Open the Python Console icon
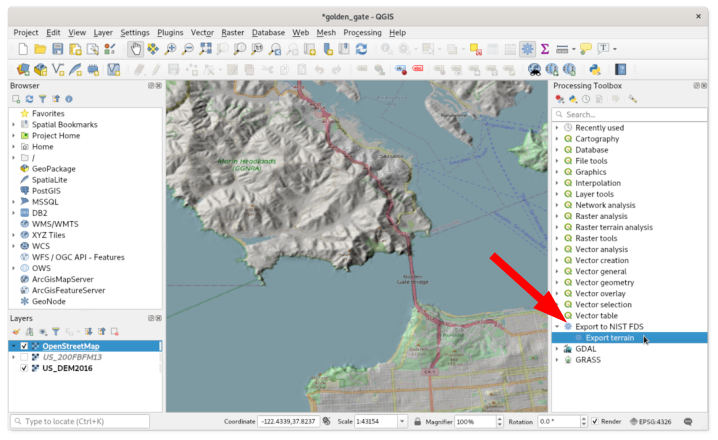 [595, 70]
